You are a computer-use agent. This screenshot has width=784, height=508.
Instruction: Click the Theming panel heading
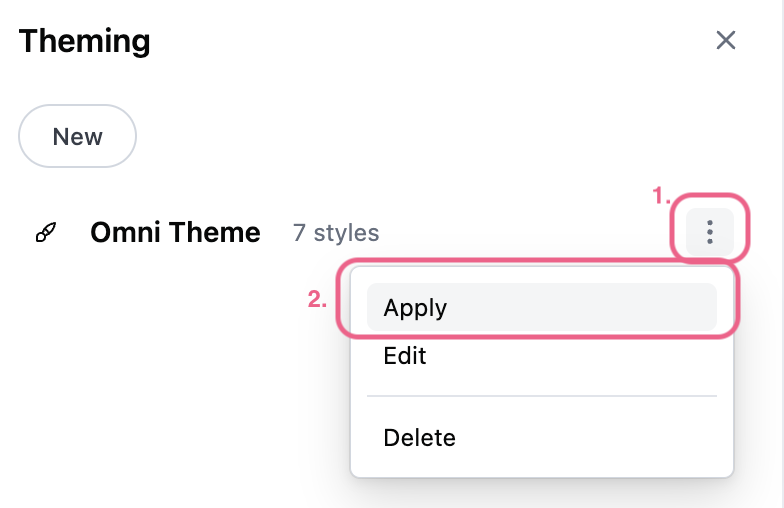click(x=85, y=41)
